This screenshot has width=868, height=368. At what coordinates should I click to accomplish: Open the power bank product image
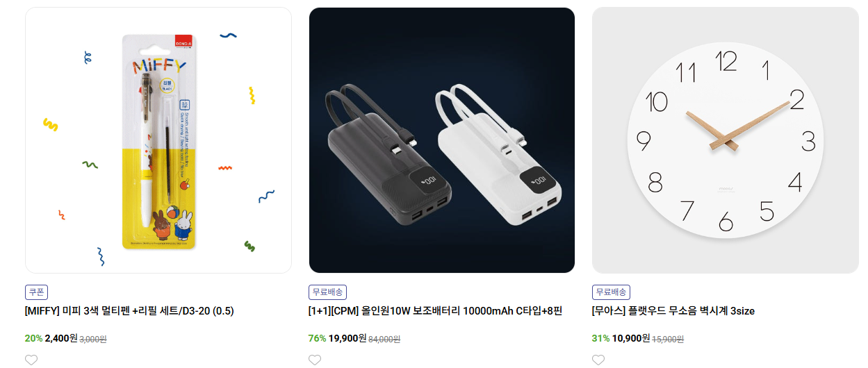[442, 140]
